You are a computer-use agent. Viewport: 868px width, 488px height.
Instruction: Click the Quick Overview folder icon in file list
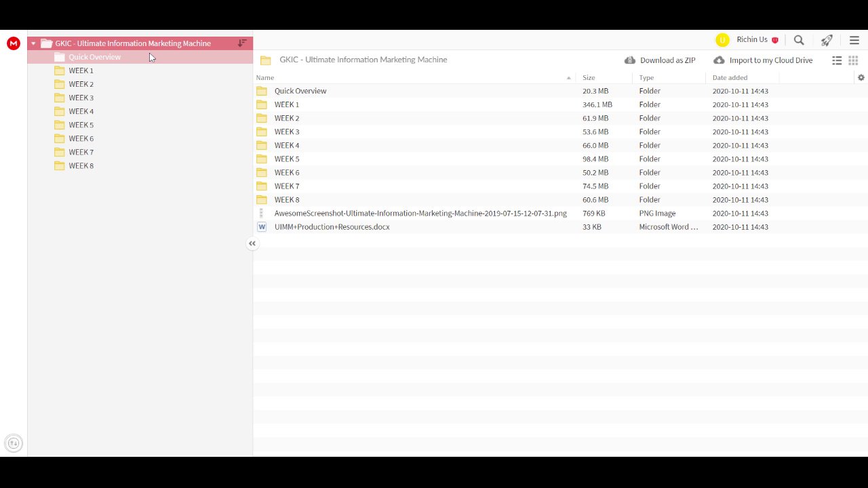(262, 91)
